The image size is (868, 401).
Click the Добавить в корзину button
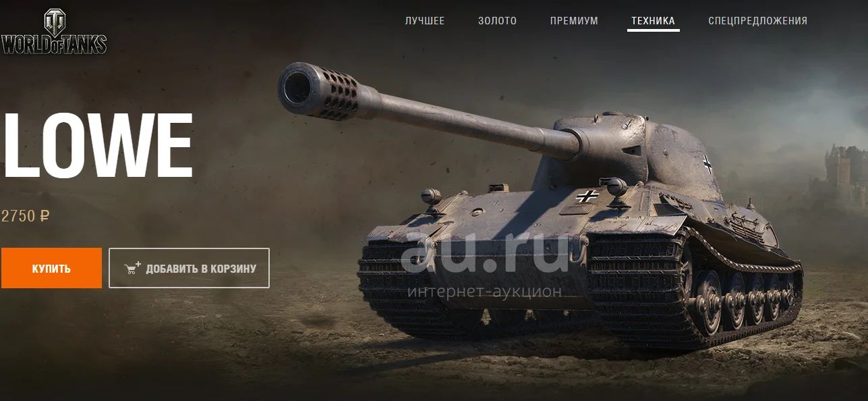point(189,268)
